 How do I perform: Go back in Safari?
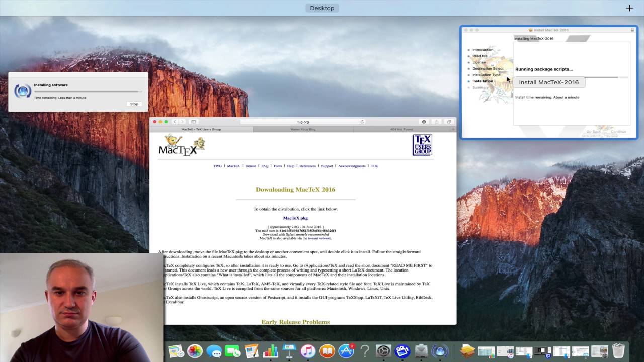click(175, 122)
